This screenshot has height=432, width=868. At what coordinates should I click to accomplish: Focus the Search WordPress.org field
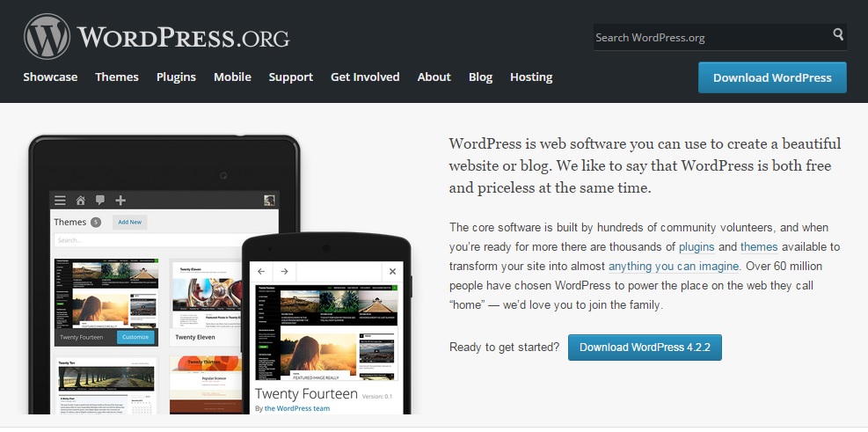711,38
